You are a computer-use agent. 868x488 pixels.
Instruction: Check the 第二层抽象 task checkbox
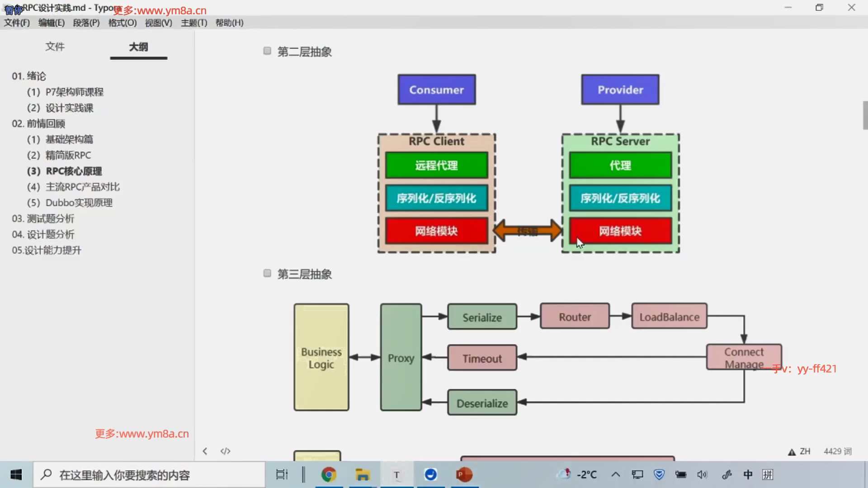(267, 51)
